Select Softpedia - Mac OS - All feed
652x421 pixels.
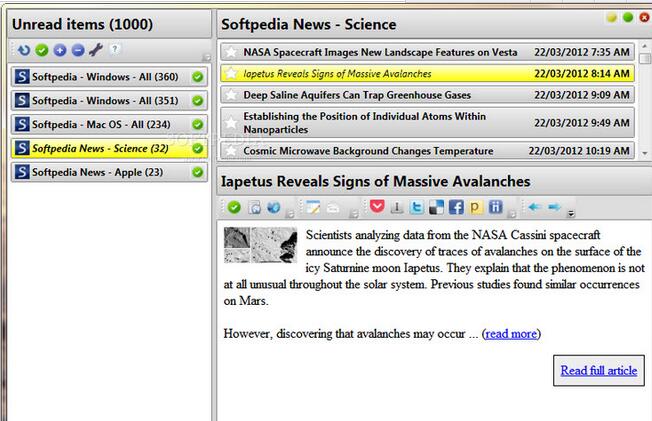tap(109, 124)
